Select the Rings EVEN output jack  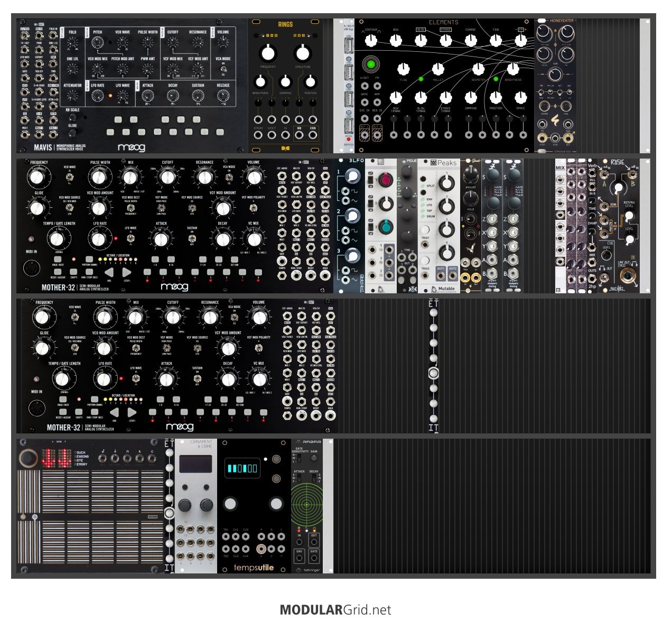pos(312,135)
